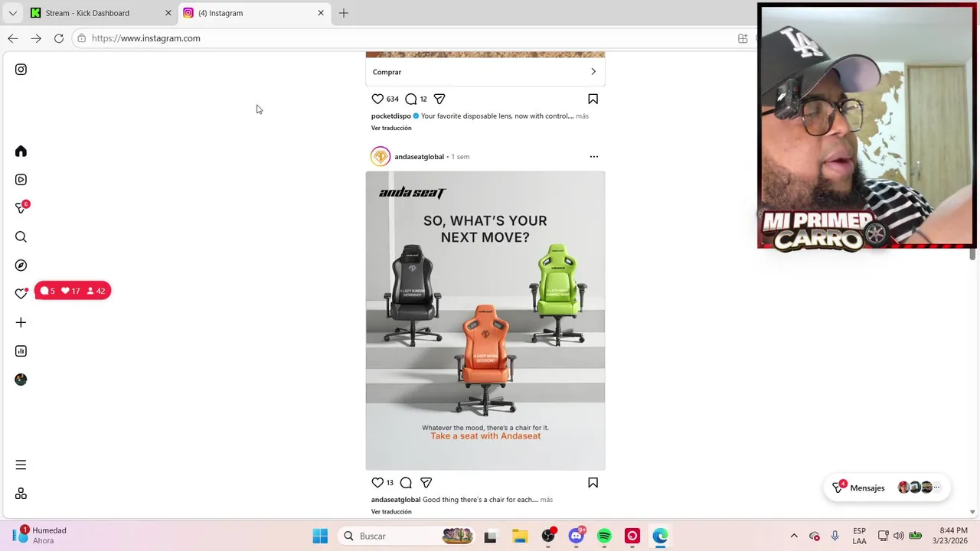Open Notifications heart icon in sidebar
This screenshot has height=551, width=980.
coord(21,294)
